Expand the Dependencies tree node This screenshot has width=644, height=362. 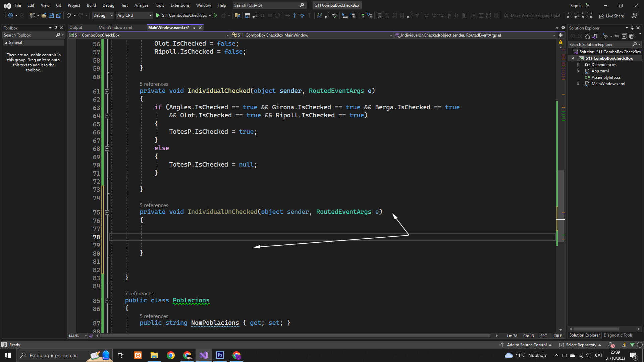[x=578, y=65]
